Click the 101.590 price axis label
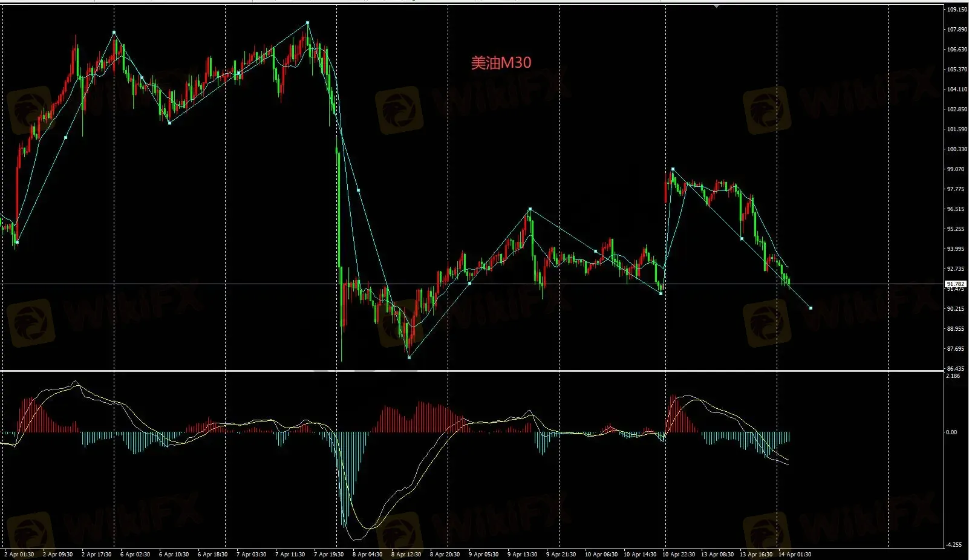 pos(956,129)
